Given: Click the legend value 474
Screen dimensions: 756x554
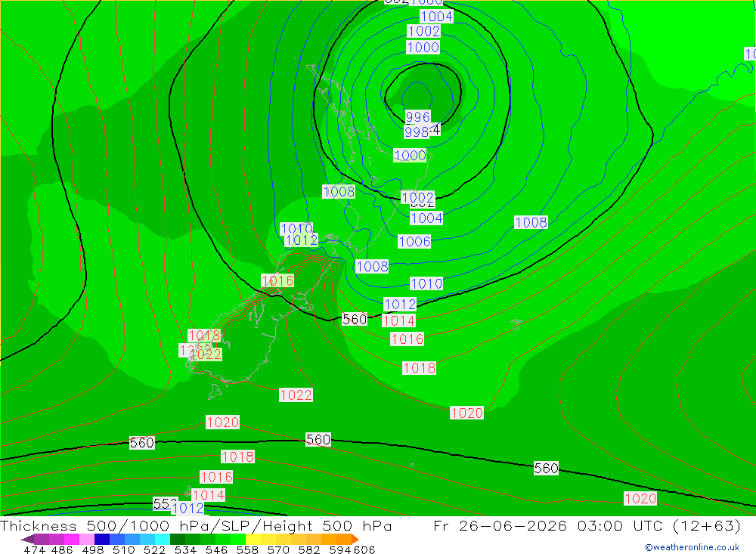Looking at the screenshot, I should [35, 549].
